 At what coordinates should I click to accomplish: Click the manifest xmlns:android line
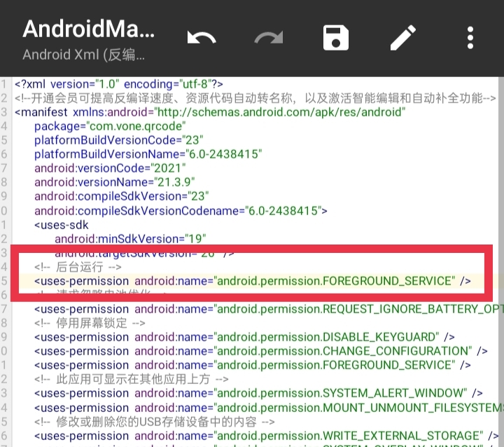point(210,112)
